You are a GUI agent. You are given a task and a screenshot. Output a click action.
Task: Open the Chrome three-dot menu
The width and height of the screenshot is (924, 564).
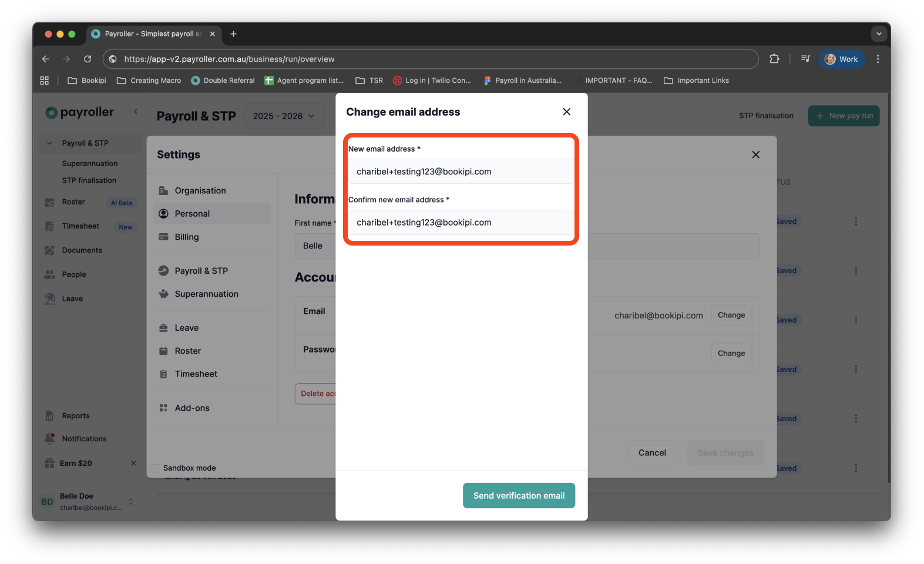point(878,59)
